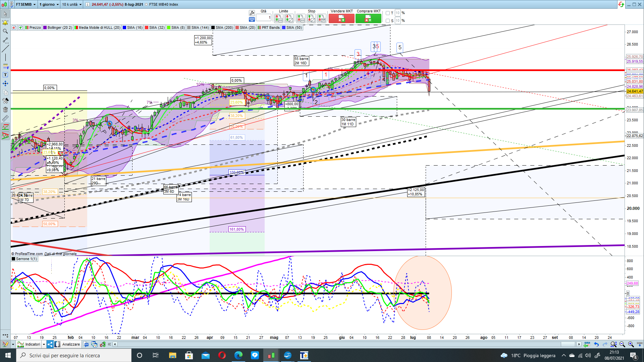644x362 pixels.
Task: Open the Serrone 1(1) indicator label
Action: point(24,259)
